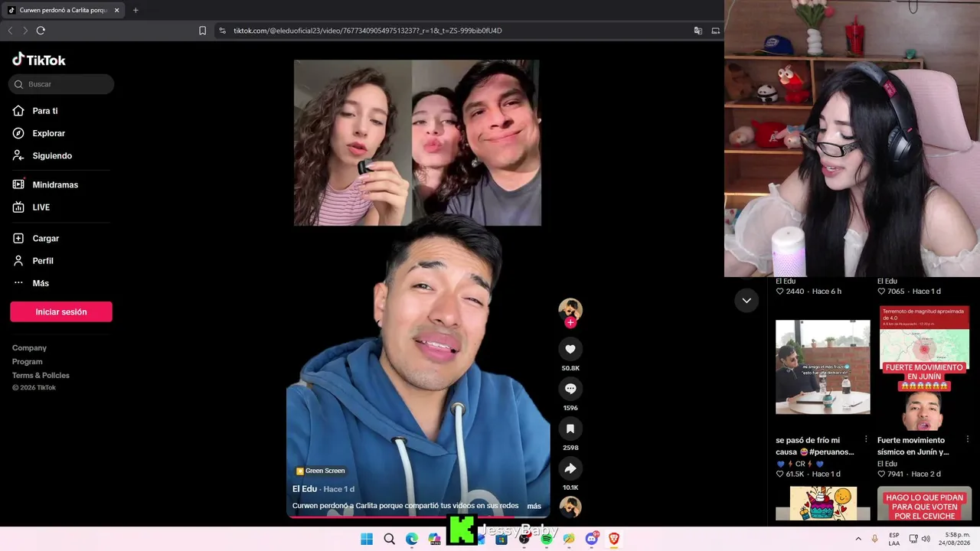Bookmark this page in the address bar
The width and height of the screenshot is (980, 551).
[202, 31]
